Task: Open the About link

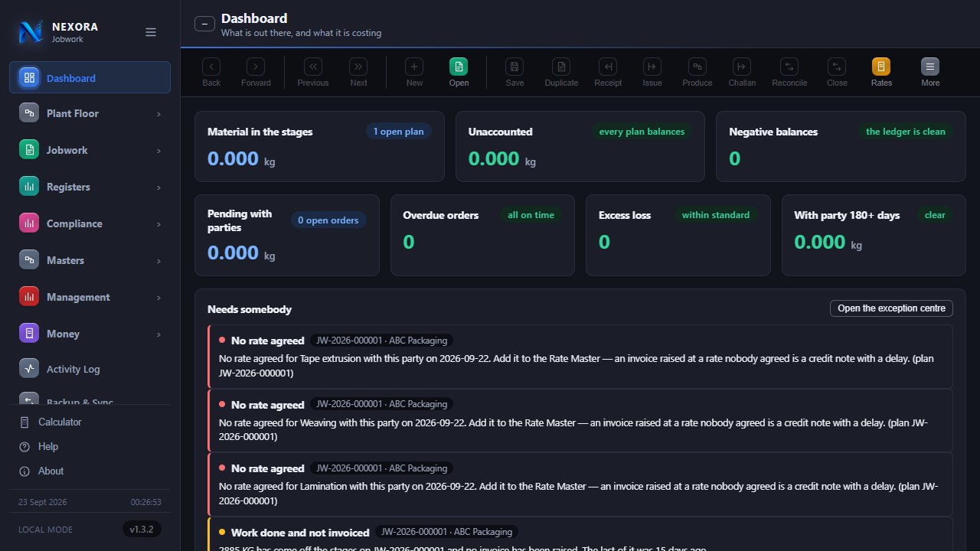Action: click(90, 471)
